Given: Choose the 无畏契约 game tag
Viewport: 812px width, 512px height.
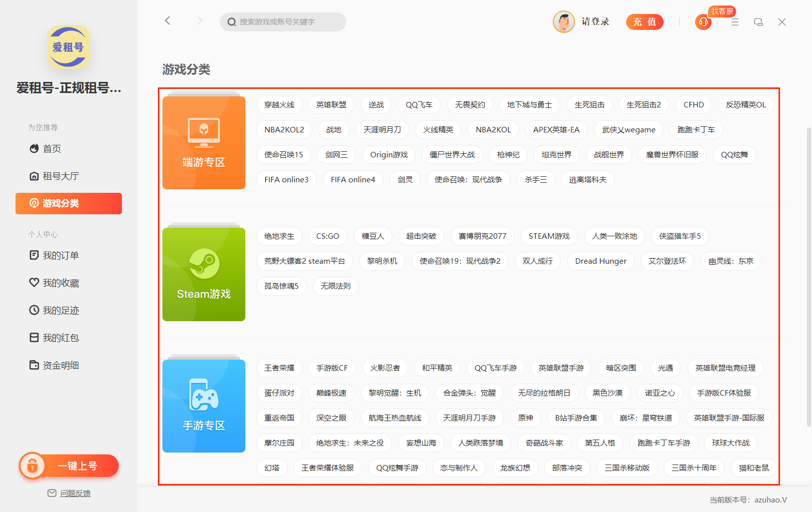Looking at the screenshot, I should point(470,105).
